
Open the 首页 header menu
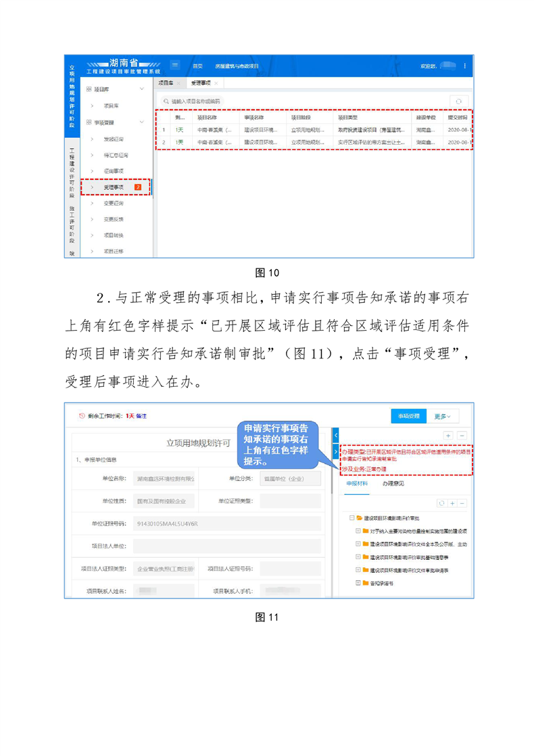tap(197, 66)
